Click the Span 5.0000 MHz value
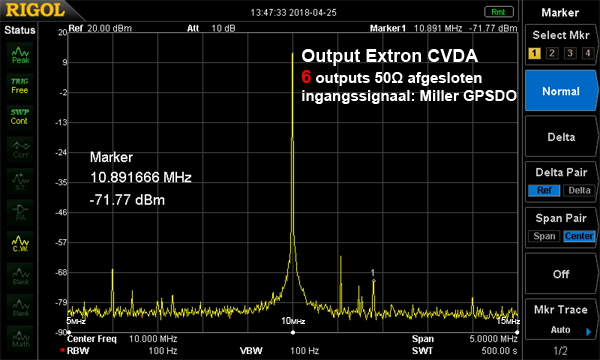The height and width of the screenshot is (360, 600). click(x=493, y=339)
